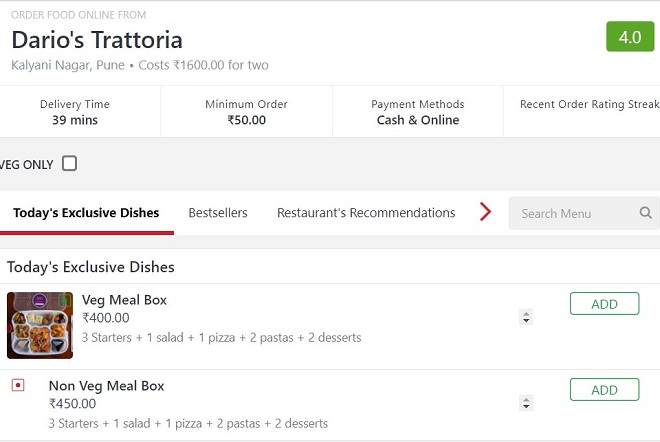Viewport: 660px width, 442px height.
Task: Click the search magnifier icon in menu search
Action: 646,213
